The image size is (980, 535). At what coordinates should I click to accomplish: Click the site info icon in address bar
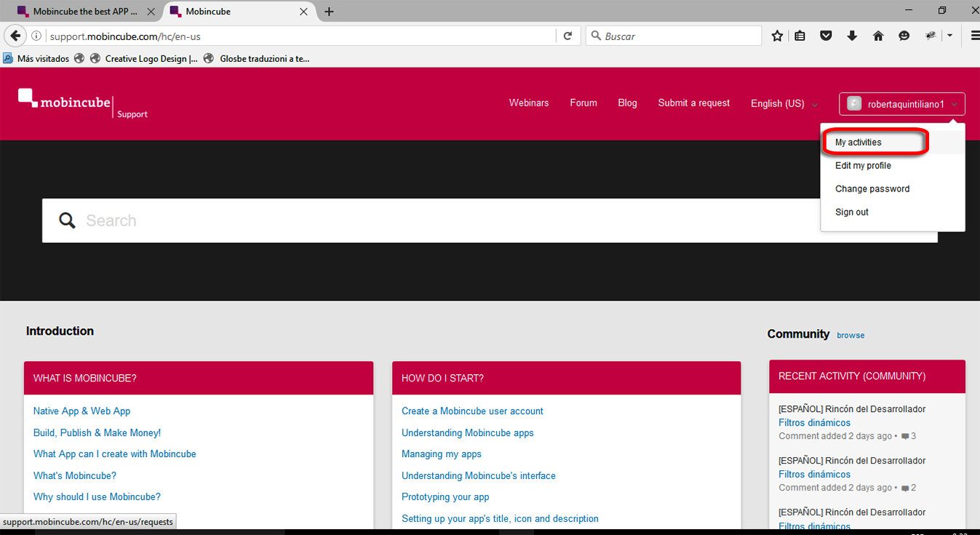36,36
